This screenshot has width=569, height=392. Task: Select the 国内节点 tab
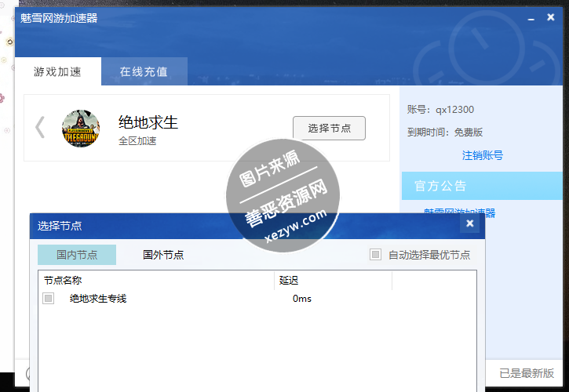77,255
